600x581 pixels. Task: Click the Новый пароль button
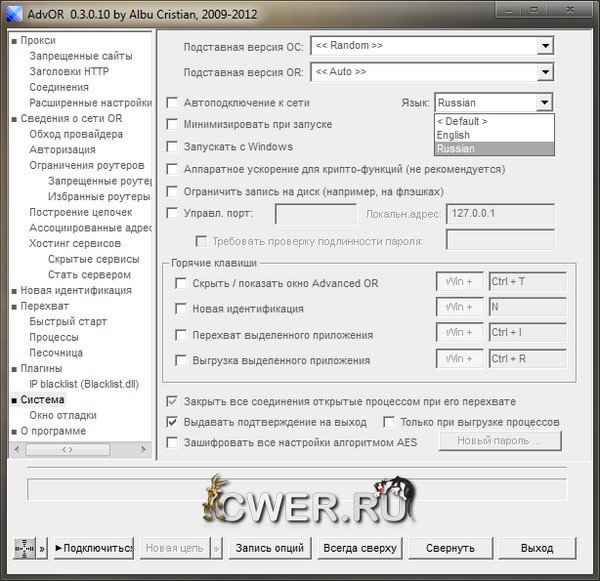pyautogui.click(x=500, y=441)
